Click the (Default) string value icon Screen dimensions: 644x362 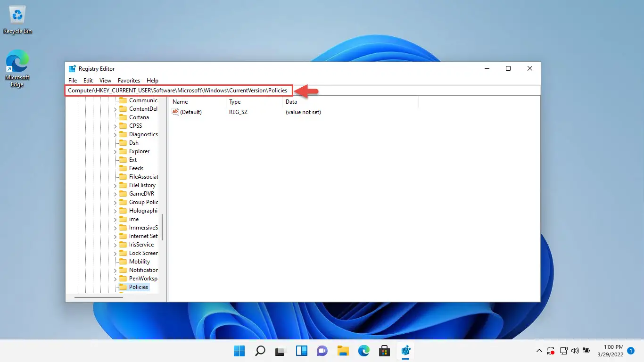pos(175,112)
